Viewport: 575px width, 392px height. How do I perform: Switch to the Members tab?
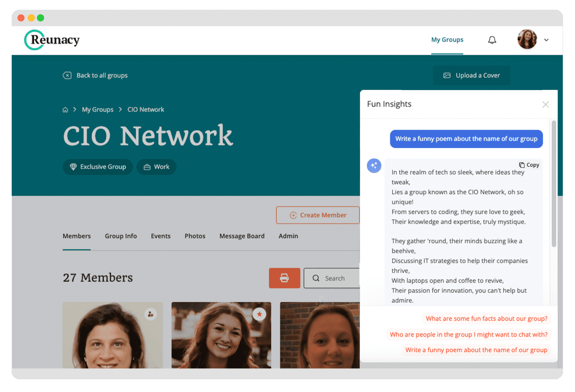click(77, 236)
